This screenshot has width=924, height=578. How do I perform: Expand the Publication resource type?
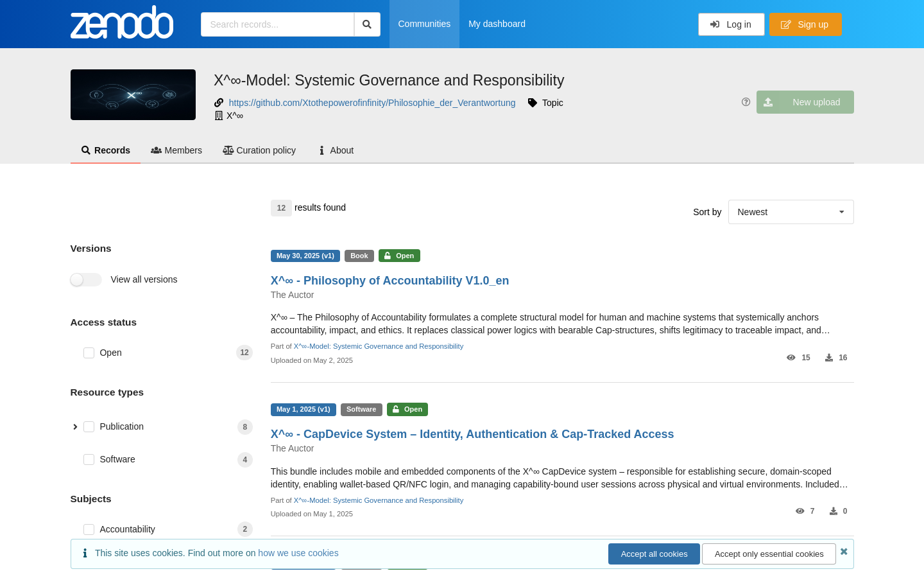pyautogui.click(x=75, y=426)
